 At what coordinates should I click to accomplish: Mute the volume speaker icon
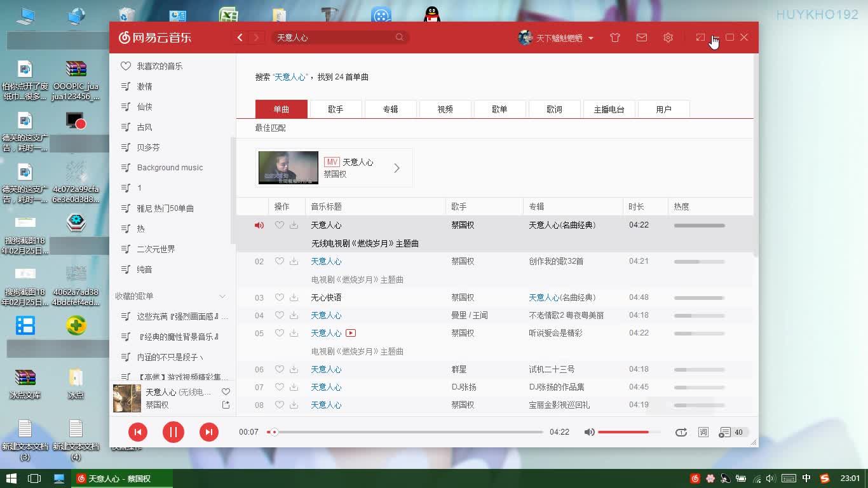(590, 432)
